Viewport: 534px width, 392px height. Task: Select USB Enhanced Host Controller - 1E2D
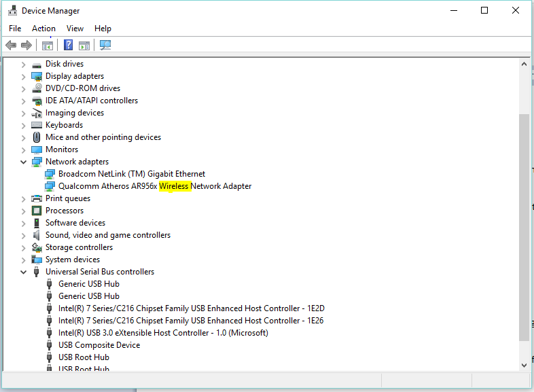192,308
